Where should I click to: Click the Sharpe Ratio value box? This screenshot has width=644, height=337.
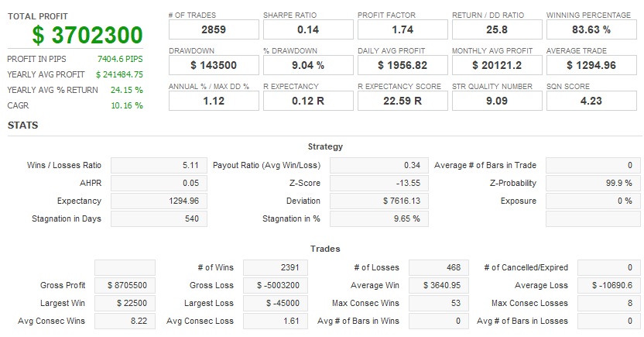pos(307,29)
